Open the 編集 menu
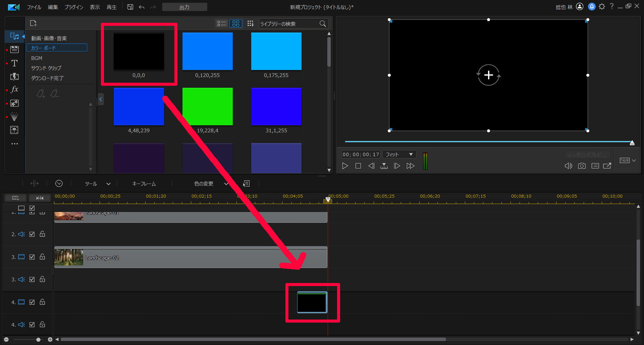644x345 pixels. coord(53,7)
